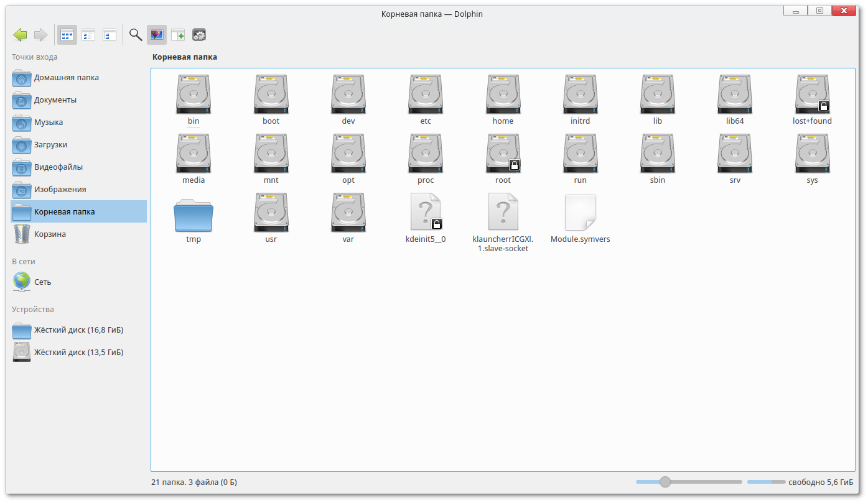Click the forward navigation arrow
Screen dimensions: 868x503
tap(40, 35)
